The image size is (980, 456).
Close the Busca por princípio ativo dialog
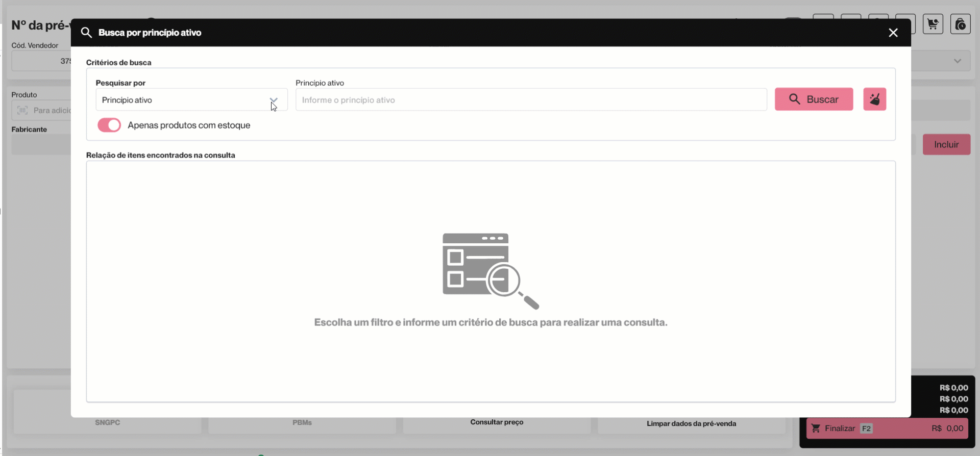pos(893,33)
